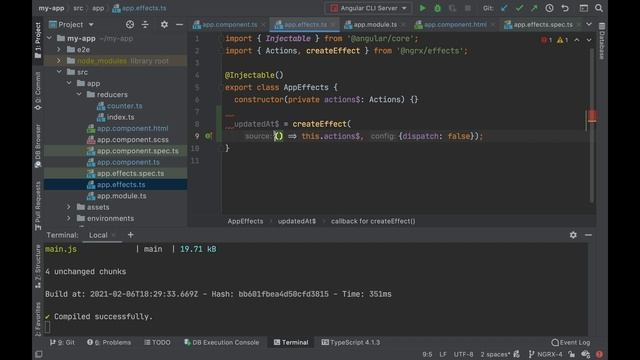The width and height of the screenshot is (640, 360).
Task: Add a new terminal session tab
Action: tap(131, 235)
